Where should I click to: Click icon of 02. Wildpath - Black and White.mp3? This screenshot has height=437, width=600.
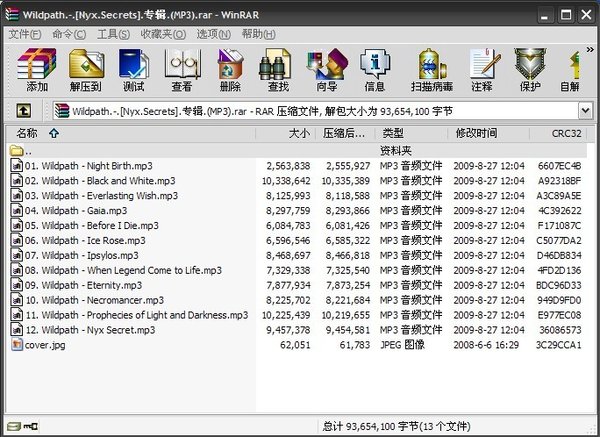pyautogui.click(x=16, y=181)
